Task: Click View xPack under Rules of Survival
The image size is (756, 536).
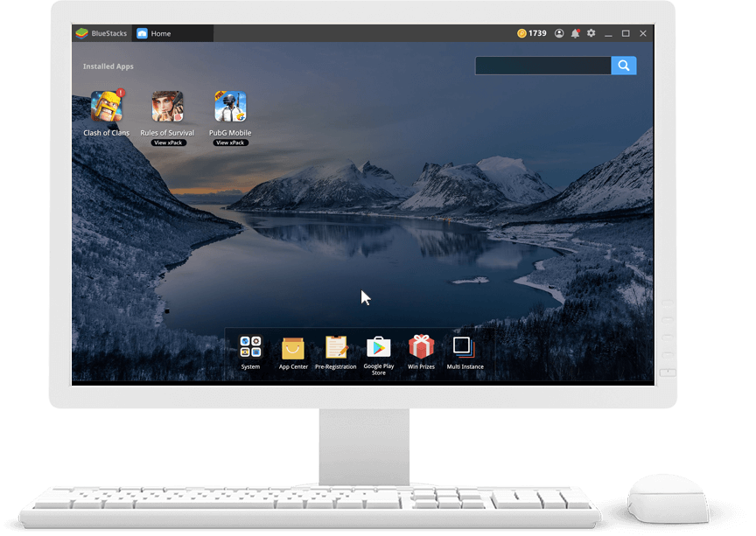Action: 168,143
